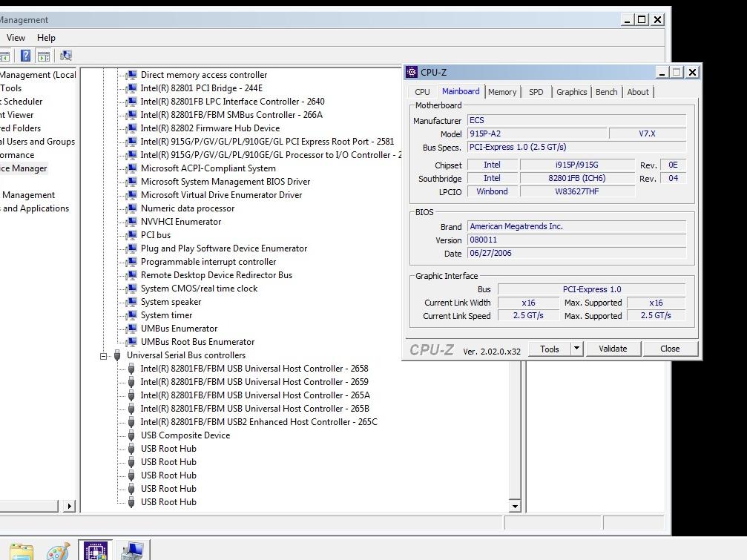The width and height of the screenshot is (747, 560).
Task: Click the Validate button
Action: coord(613,349)
